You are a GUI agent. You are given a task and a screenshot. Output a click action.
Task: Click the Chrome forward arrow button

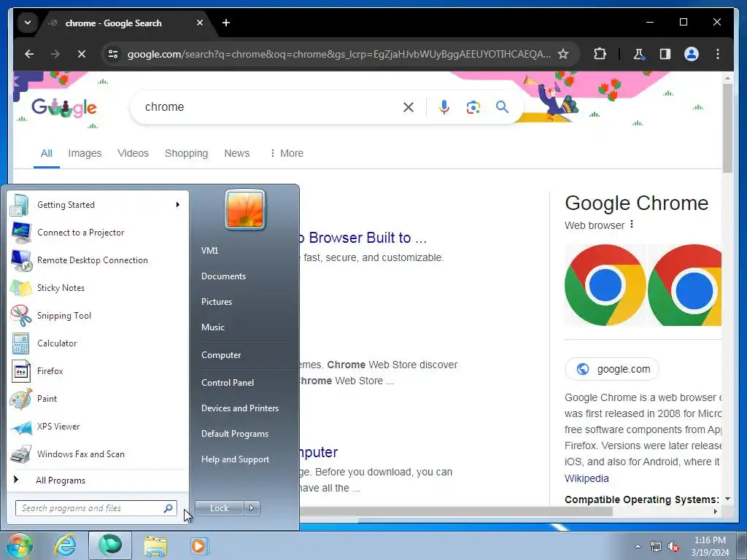[55, 54]
